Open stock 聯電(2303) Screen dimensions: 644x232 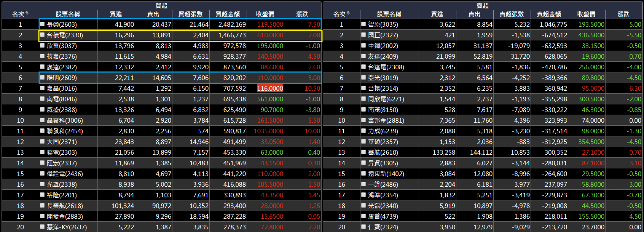(x=62, y=152)
